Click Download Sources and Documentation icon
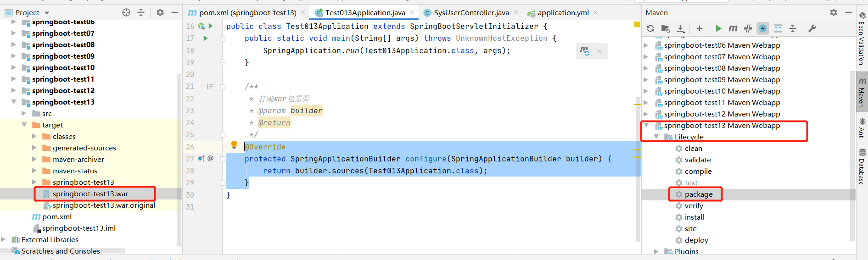Viewport: 868px width, 260px height. tap(681, 28)
